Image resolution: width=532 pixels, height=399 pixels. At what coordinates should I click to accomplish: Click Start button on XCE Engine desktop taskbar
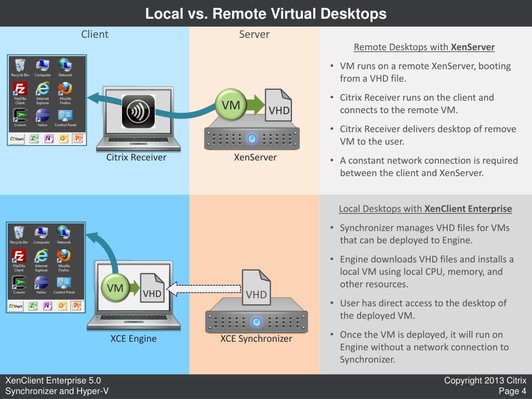point(16,306)
